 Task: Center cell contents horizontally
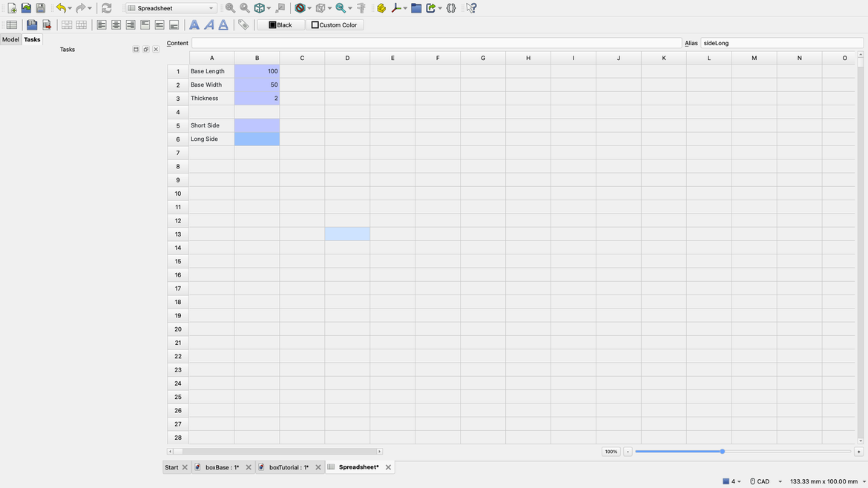(116, 24)
